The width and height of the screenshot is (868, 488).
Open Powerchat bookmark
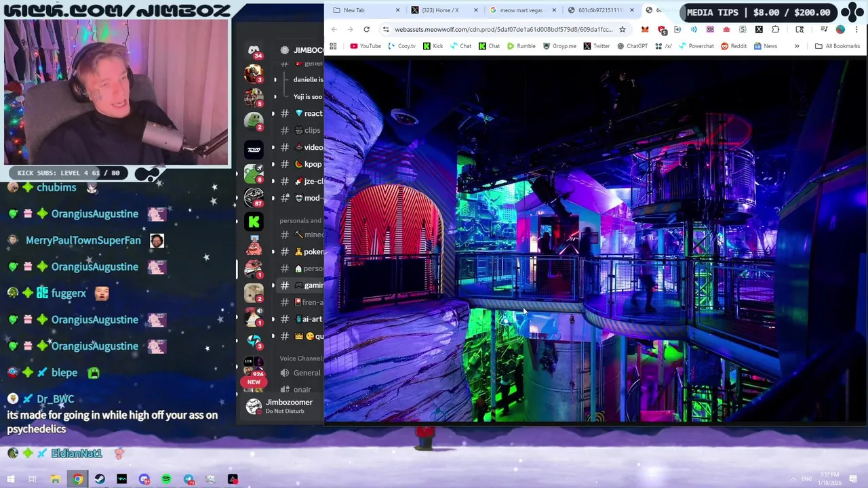tap(696, 46)
